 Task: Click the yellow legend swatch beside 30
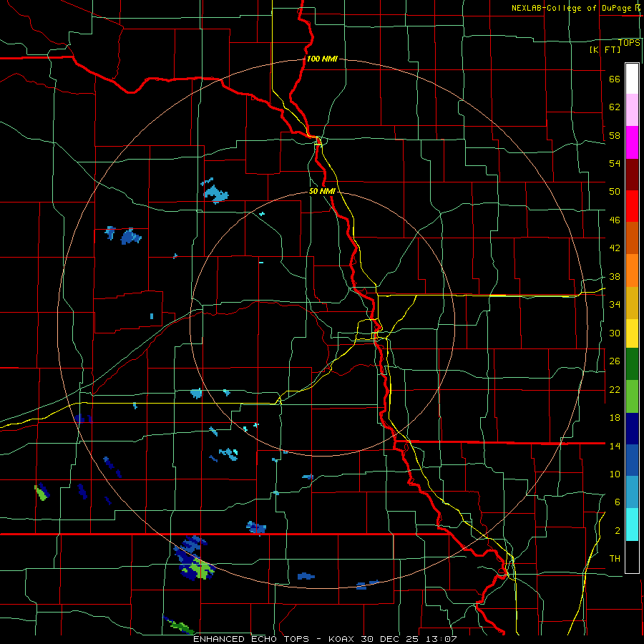(x=632, y=333)
